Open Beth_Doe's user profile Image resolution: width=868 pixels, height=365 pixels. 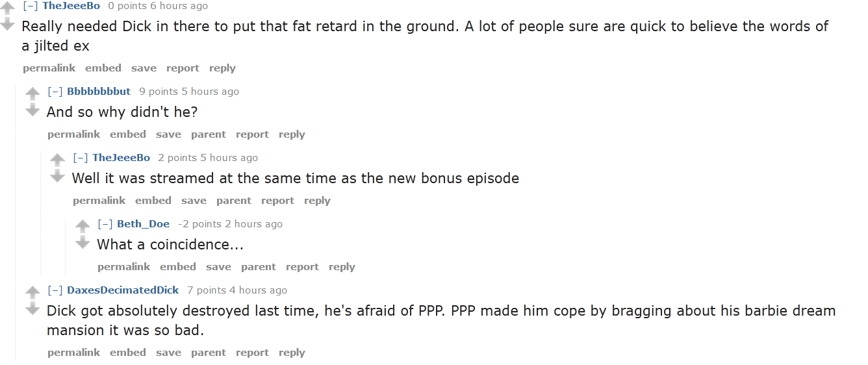[x=144, y=224]
